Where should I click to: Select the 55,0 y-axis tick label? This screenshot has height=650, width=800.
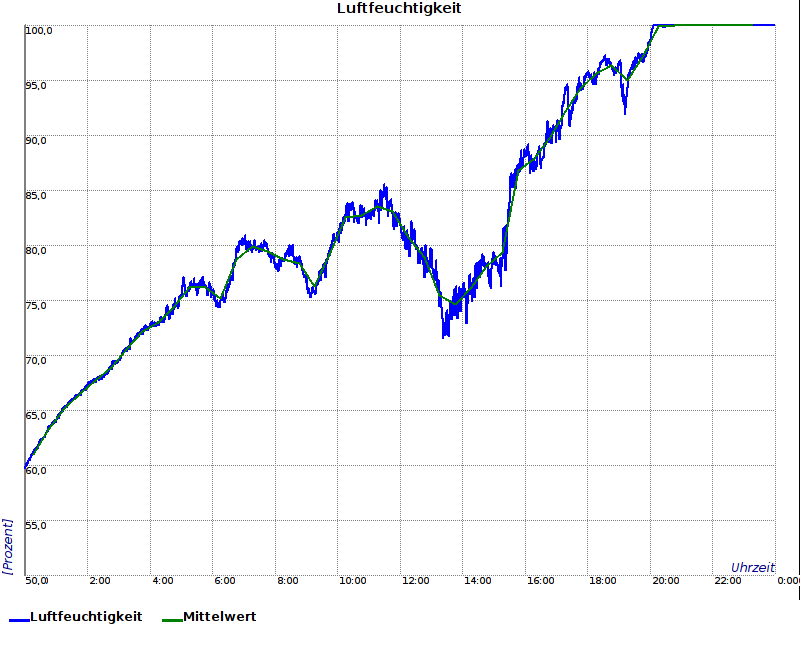point(36,525)
